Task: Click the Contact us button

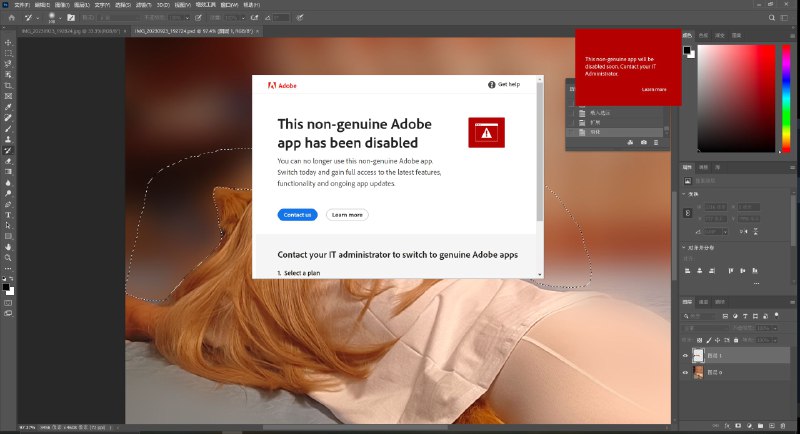Action: click(297, 215)
